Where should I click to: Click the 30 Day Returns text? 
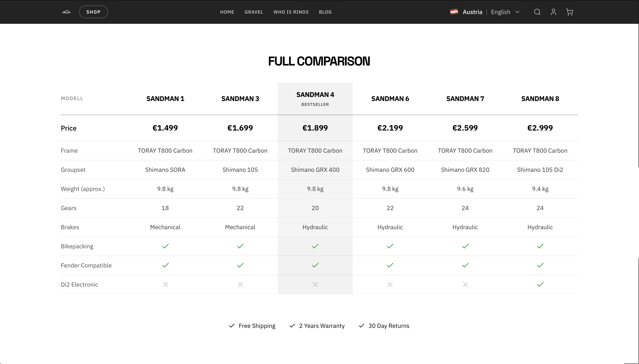(389, 326)
